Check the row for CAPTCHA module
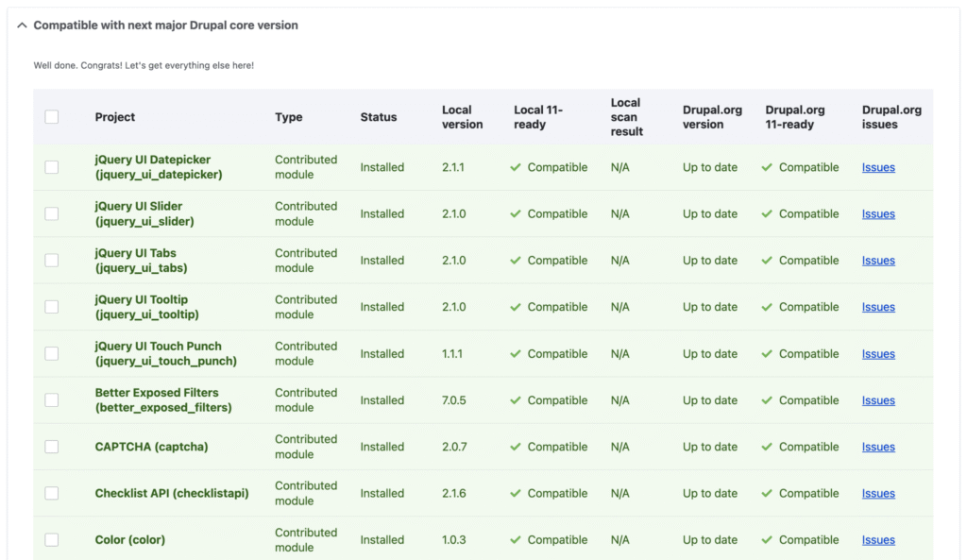The width and height of the screenshot is (967, 560). point(52,447)
